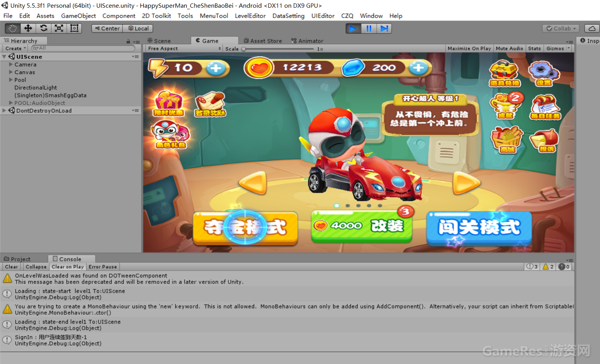The image size is (600, 364).
Task: Adjust the Game view Scale slider
Action: click(x=279, y=49)
